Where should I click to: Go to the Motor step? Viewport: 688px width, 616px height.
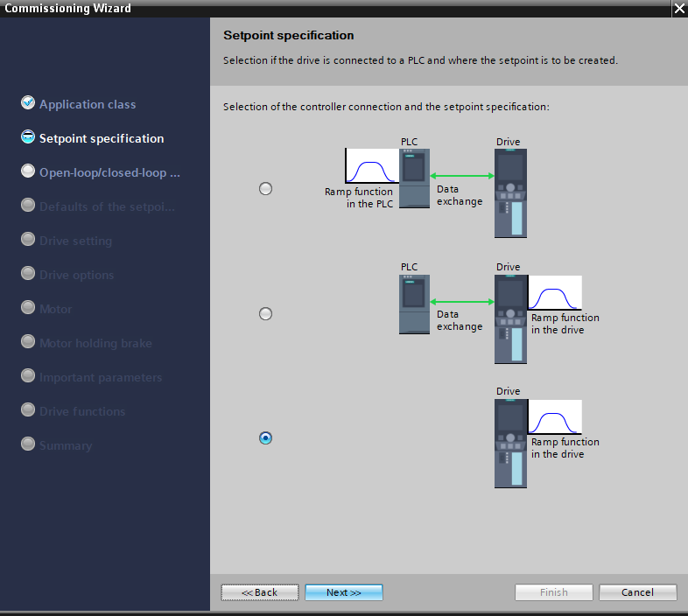point(56,310)
